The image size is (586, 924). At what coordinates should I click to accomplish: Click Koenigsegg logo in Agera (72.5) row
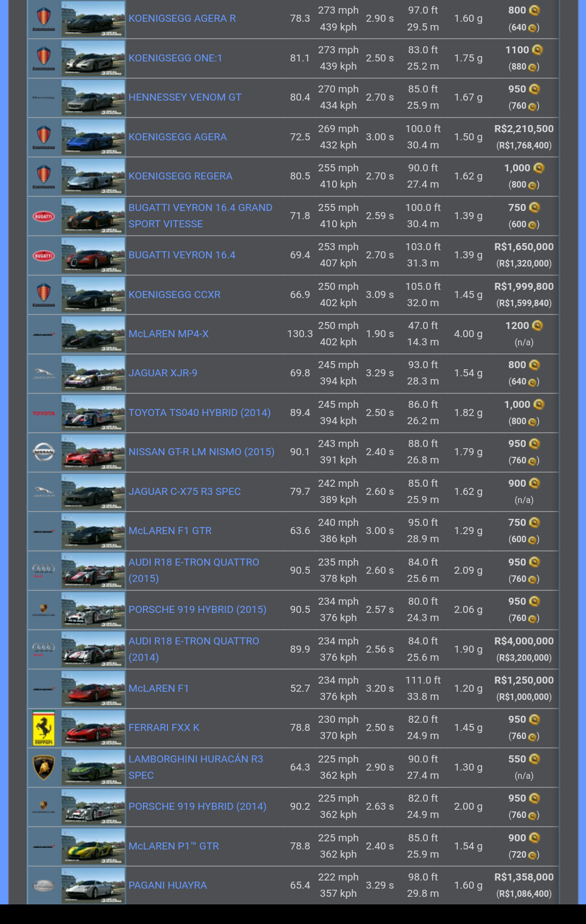click(x=44, y=137)
